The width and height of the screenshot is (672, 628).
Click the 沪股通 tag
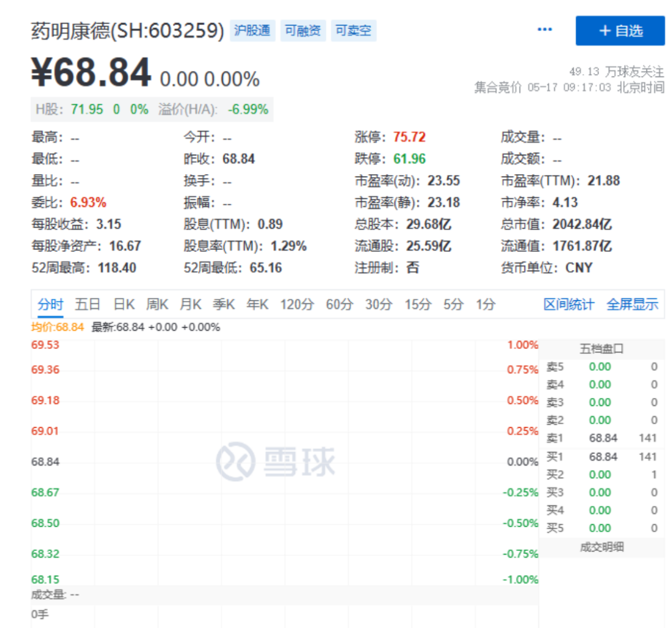click(253, 30)
